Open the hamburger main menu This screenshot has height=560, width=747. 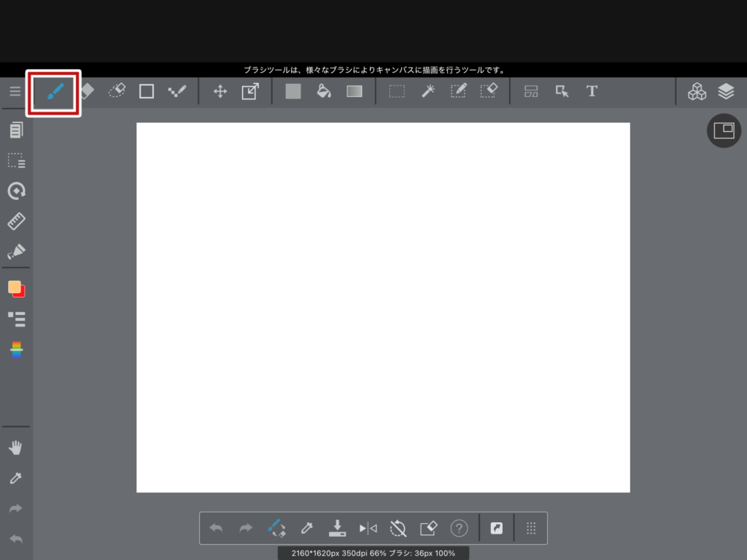click(15, 91)
